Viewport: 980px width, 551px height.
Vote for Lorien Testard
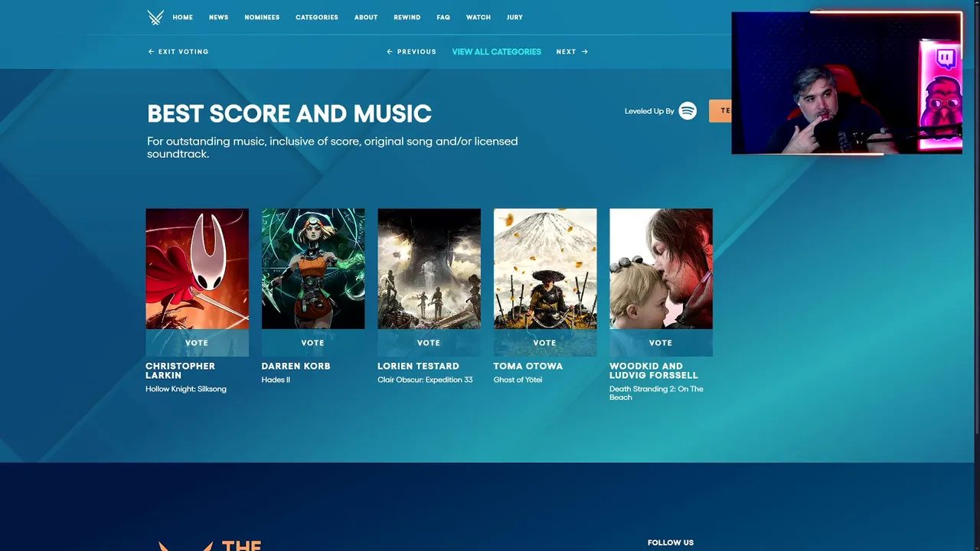point(429,343)
